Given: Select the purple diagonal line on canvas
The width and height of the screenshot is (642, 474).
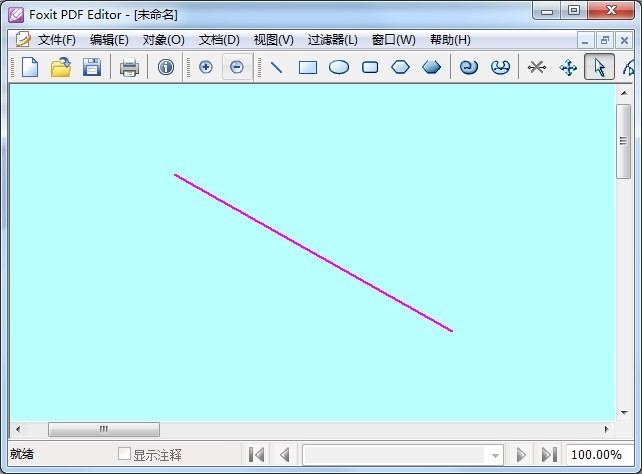Looking at the screenshot, I should coord(313,253).
